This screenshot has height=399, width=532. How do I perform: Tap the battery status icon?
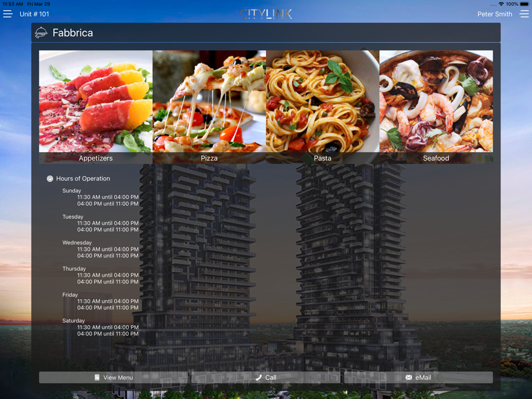[524, 4]
